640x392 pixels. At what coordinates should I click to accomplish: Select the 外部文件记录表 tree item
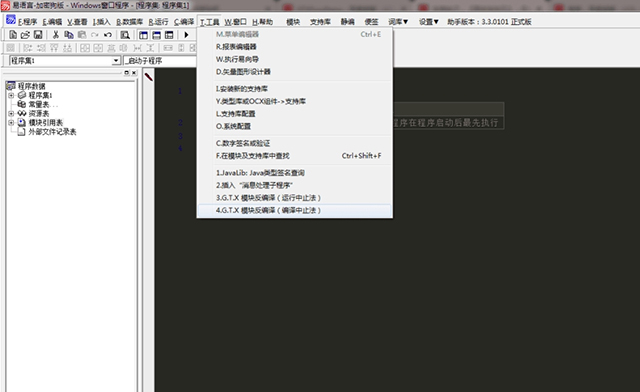(x=52, y=132)
